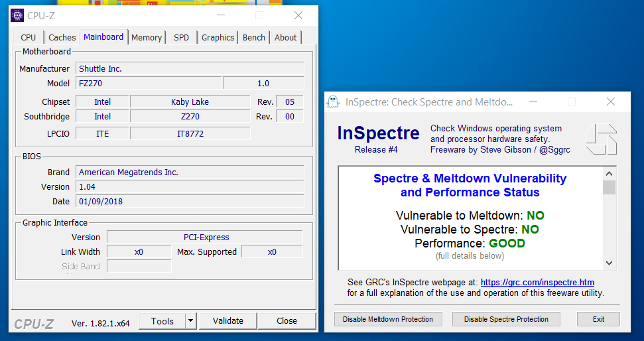
Task: Click the Chipset value 'Kaby Lake'
Action: (190, 102)
